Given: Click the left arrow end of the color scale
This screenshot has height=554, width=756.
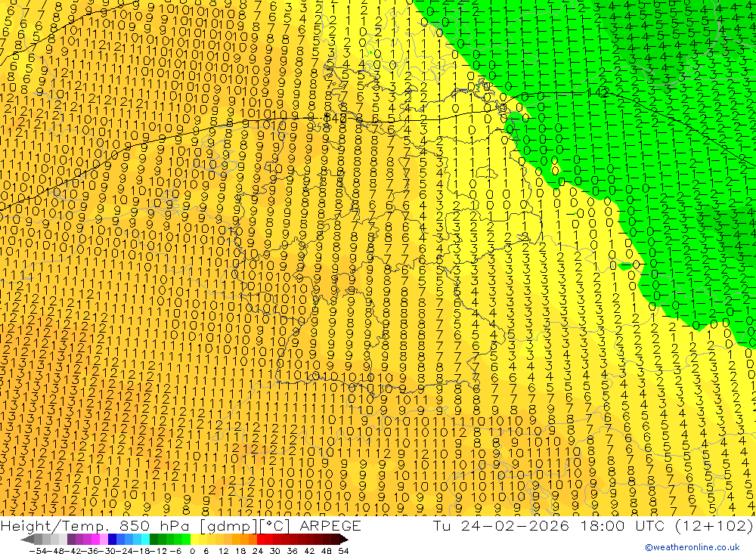Looking at the screenshot, I should point(27,540).
